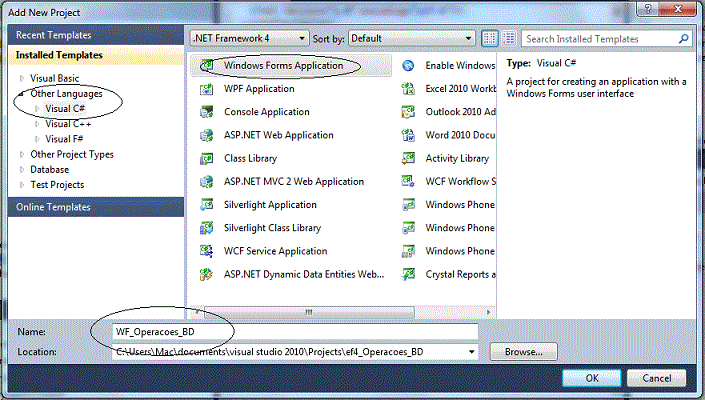Click the WCF Service Application icon

pyautogui.click(x=207, y=251)
